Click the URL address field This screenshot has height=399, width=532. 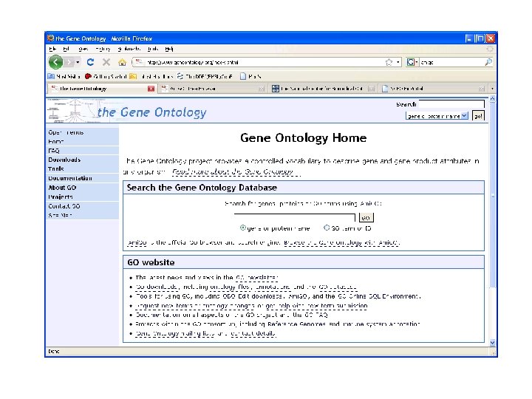pos(263,62)
